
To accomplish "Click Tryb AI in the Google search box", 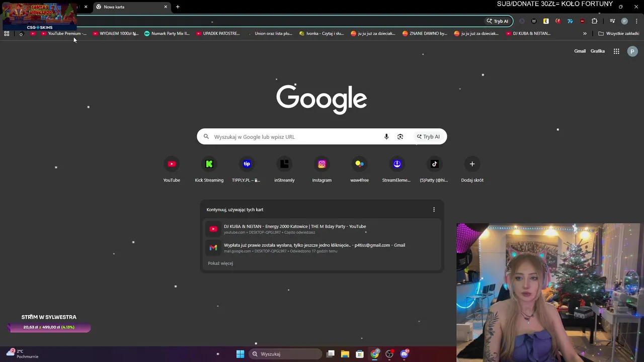I will coord(428,137).
